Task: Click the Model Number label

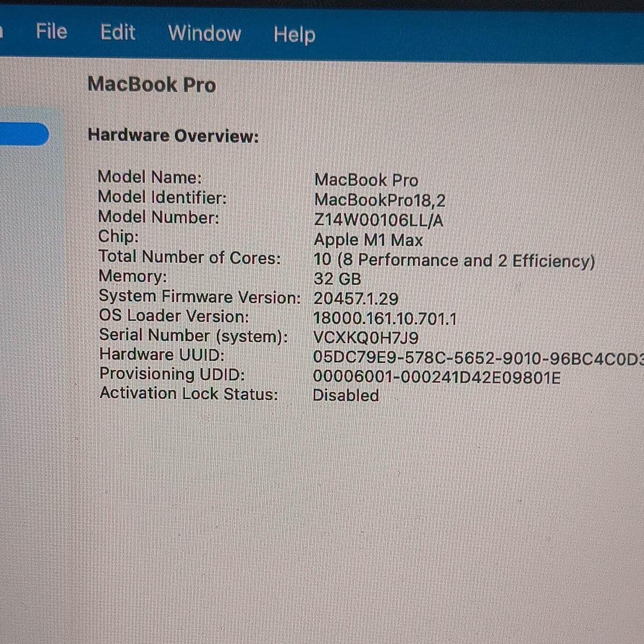Action: 158,217
